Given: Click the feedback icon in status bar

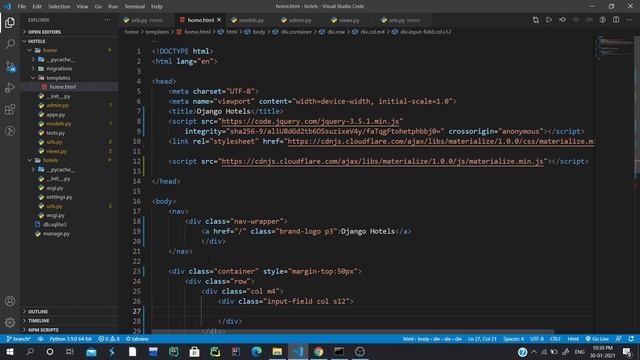Looking at the screenshot, I should [619, 339].
